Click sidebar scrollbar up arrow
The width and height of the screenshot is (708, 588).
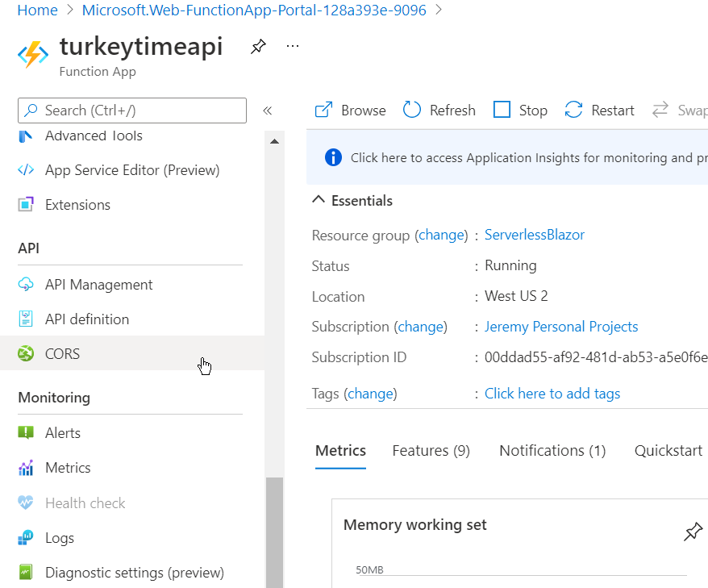tap(274, 141)
